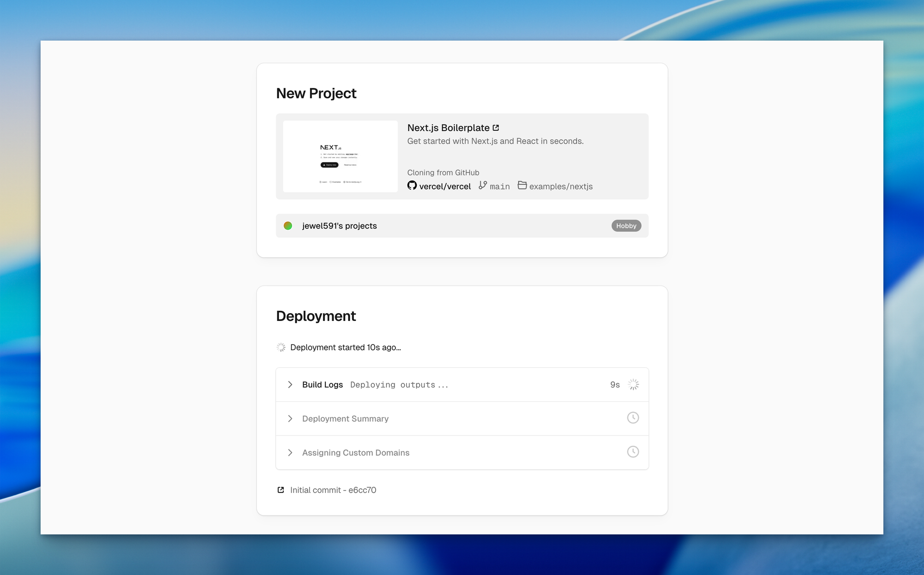
Task: Open the vercel/vercel repository link
Action: (444, 187)
